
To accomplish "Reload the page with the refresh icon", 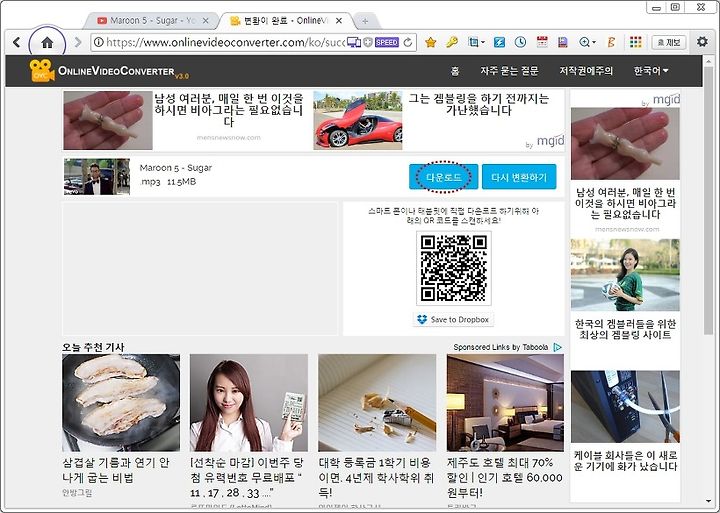I will [x=408, y=42].
